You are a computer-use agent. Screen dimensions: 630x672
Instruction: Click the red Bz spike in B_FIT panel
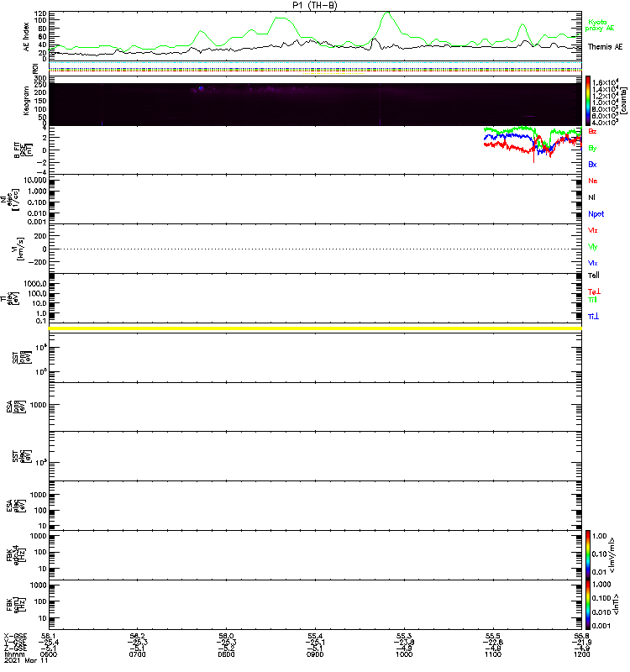pyautogui.click(x=533, y=157)
